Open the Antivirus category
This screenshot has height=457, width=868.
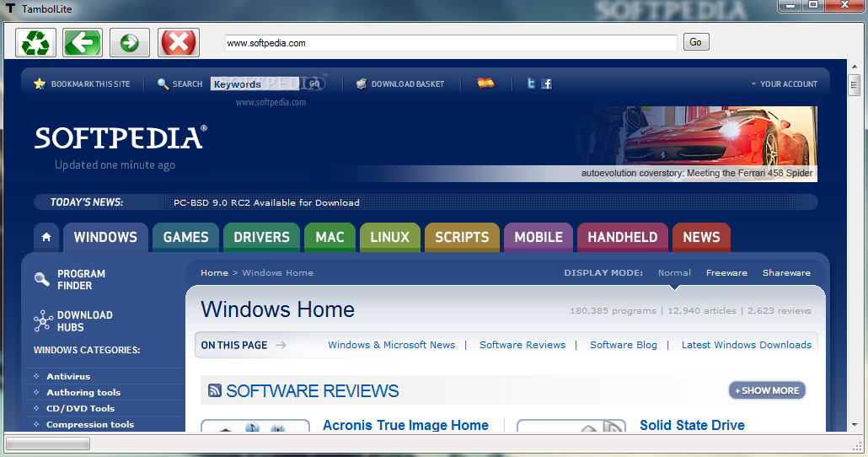click(x=68, y=376)
